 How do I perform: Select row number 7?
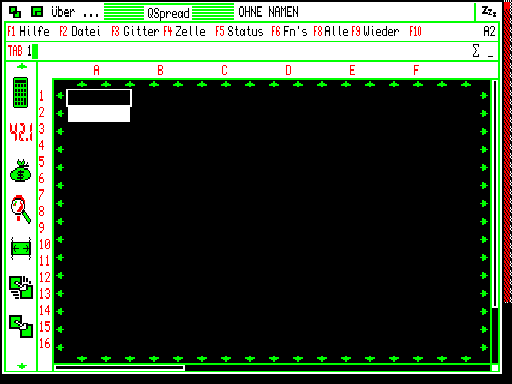(x=41, y=195)
